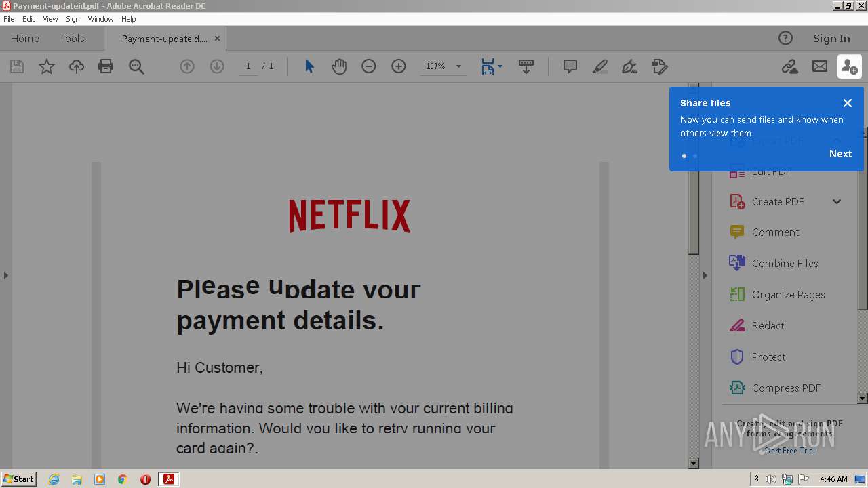The image size is (868, 488).
Task: Open File Explorer from taskbar
Action: [77, 479]
